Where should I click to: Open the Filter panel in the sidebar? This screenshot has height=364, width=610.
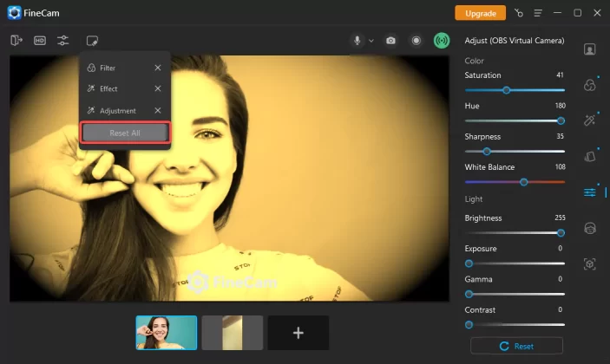coord(590,85)
